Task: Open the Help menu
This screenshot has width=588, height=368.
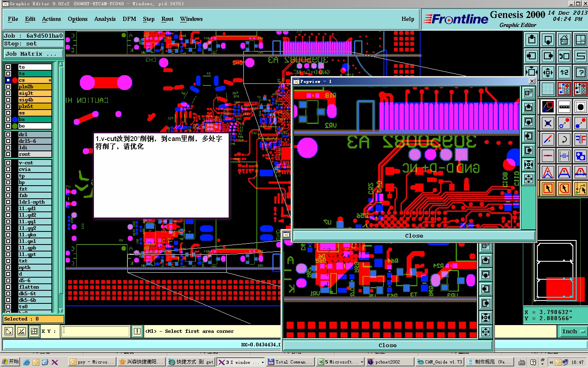Action: tap(408, 19)
